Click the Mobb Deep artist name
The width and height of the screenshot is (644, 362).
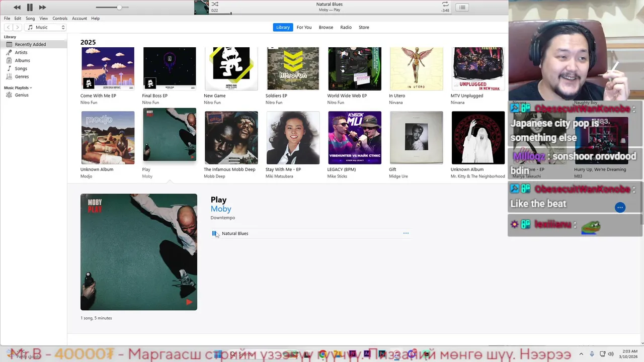214,176
